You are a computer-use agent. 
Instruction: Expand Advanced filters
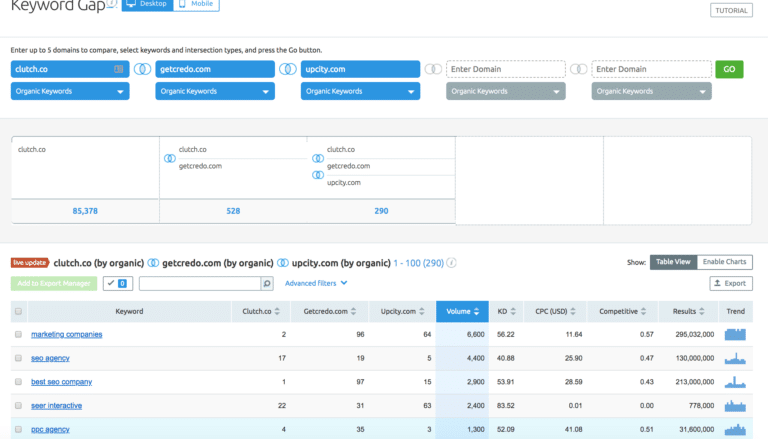[x=316, y=283]
